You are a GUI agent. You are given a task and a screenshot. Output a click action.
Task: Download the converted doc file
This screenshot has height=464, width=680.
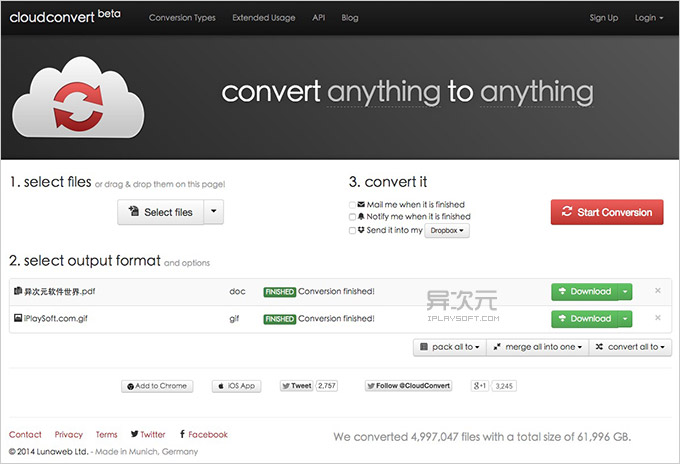[585, 291]
